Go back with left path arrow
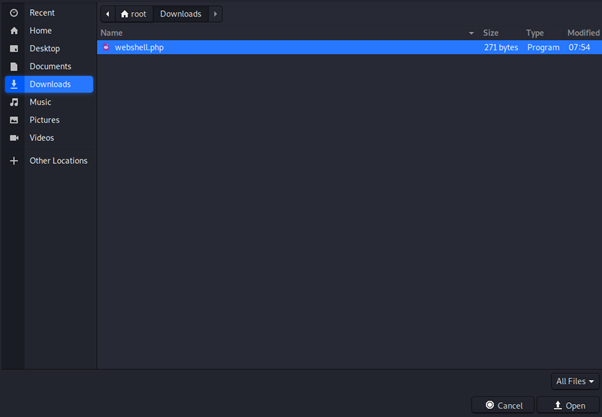Viewport: 602px width, 417px height. click(108, 14)
